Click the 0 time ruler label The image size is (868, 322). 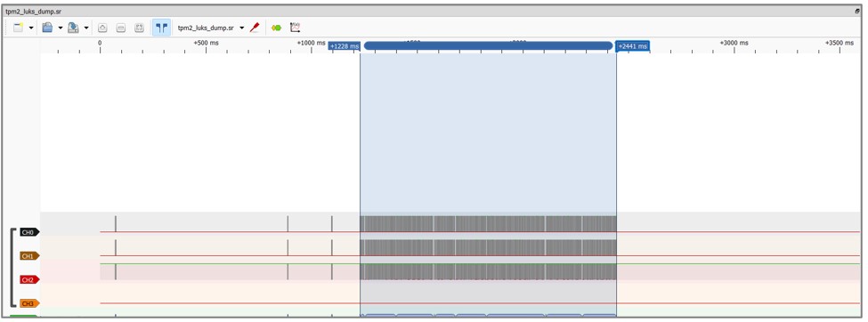tap(101, 44)
